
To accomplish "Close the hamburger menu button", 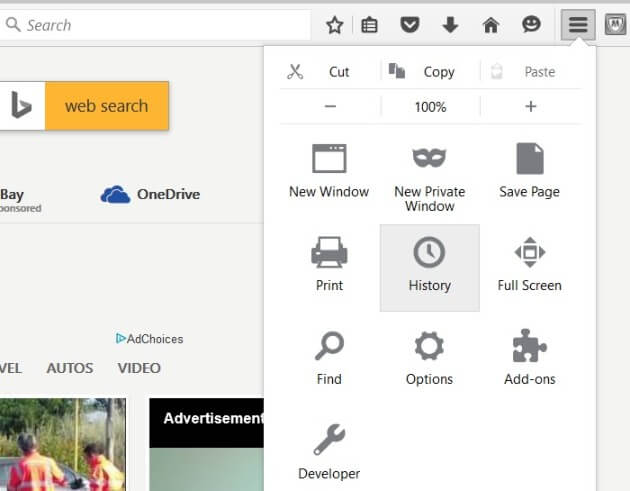I will click(x=578, y=25).
